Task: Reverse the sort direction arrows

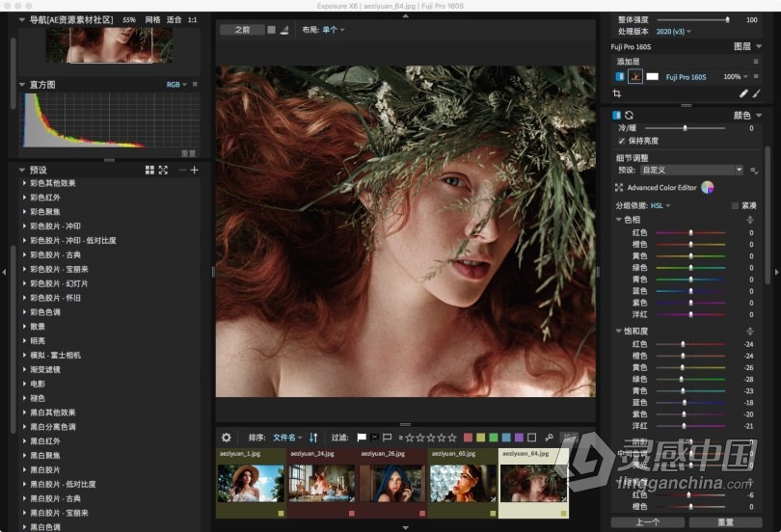Action: click(x=313, y=438)
